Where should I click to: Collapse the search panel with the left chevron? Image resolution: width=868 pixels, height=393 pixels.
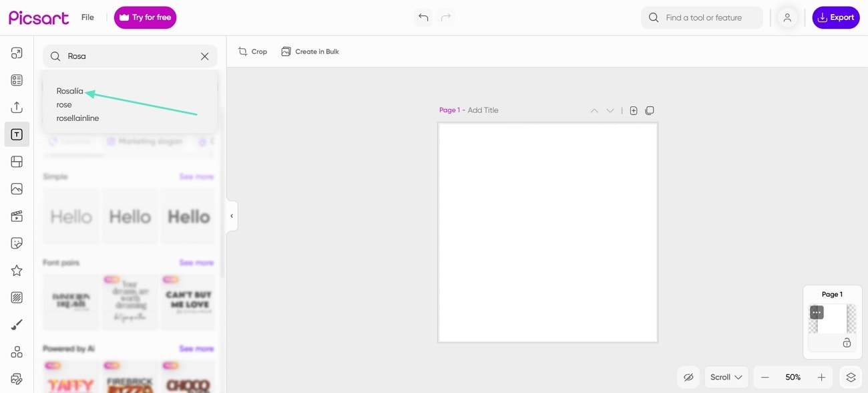[232, 215]
